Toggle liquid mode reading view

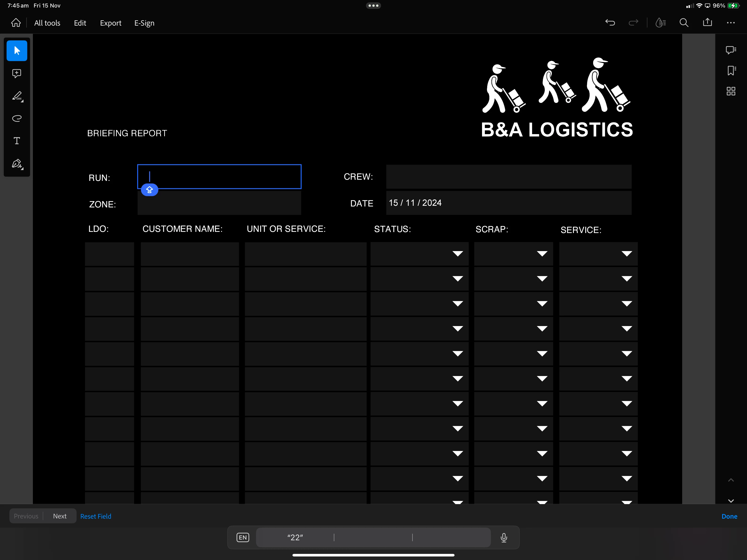tap(660, 23)
